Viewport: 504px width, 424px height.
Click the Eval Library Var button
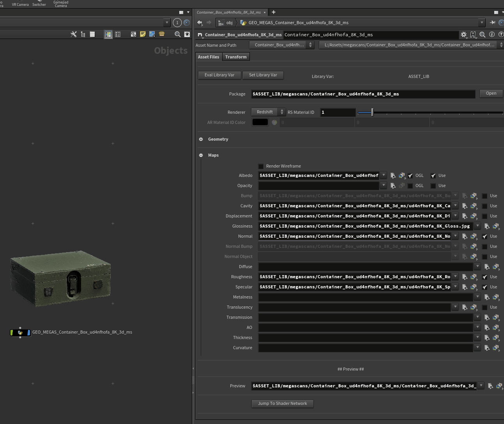(219, 75)
